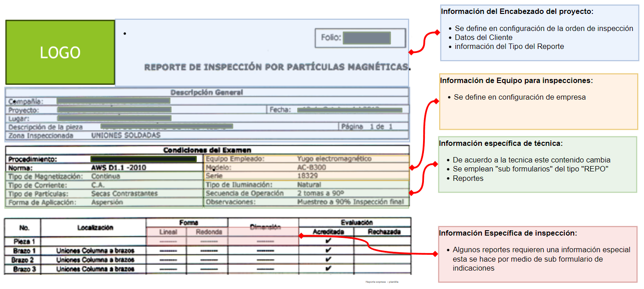
Task: Click the Condiciones del Examen section header
Action: tap(207, 150)
